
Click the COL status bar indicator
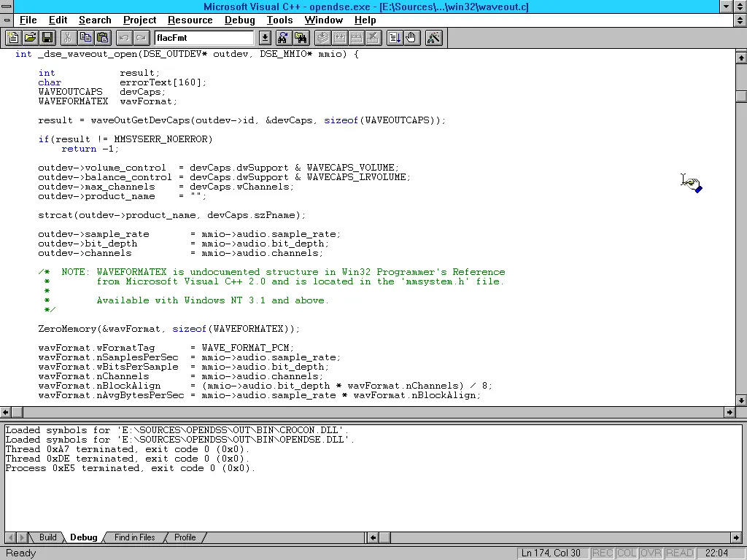click(627, 553)
